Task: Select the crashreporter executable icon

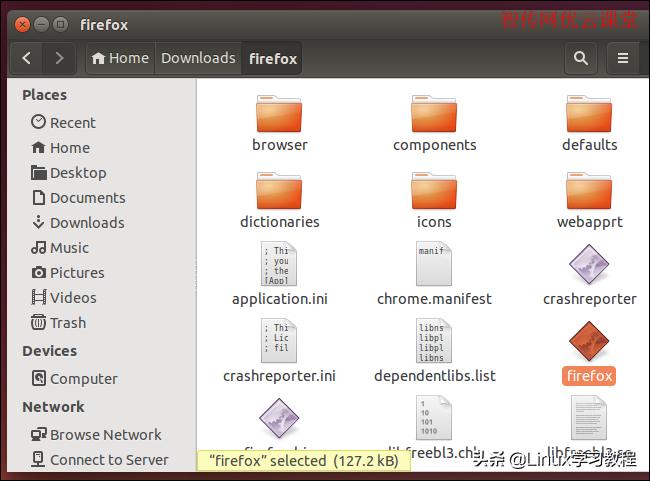Action: pyautogui.click(x=589, y=264)
